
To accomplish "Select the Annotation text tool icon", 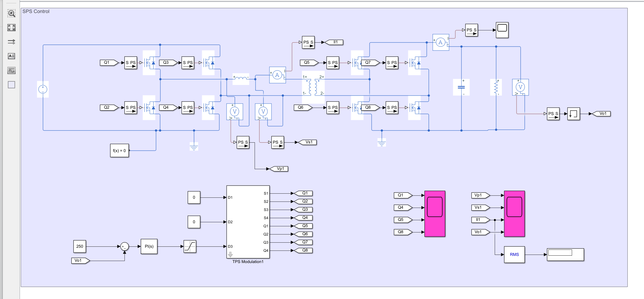I will coord(11,56).
